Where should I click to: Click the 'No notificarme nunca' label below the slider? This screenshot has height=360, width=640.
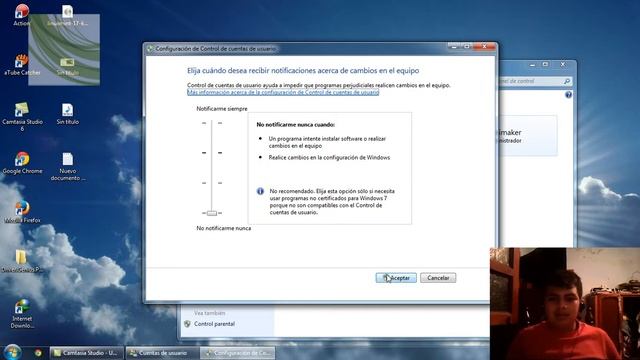pyautogui.click(x=224, y=228)
